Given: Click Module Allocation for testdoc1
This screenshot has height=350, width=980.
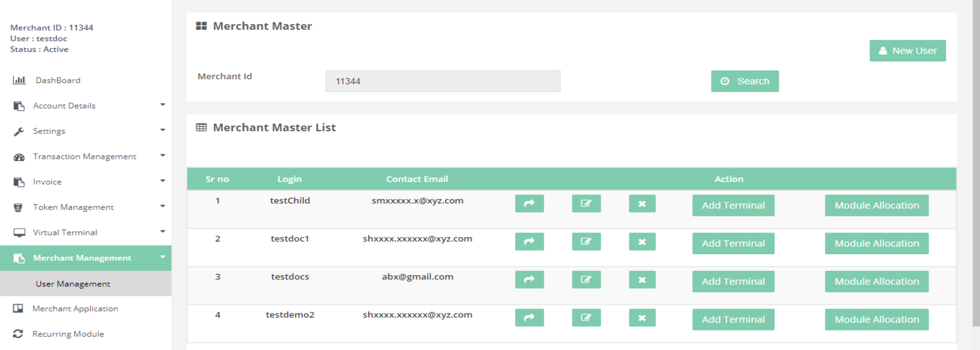Looking at the screenshot, I should (877, 243).
